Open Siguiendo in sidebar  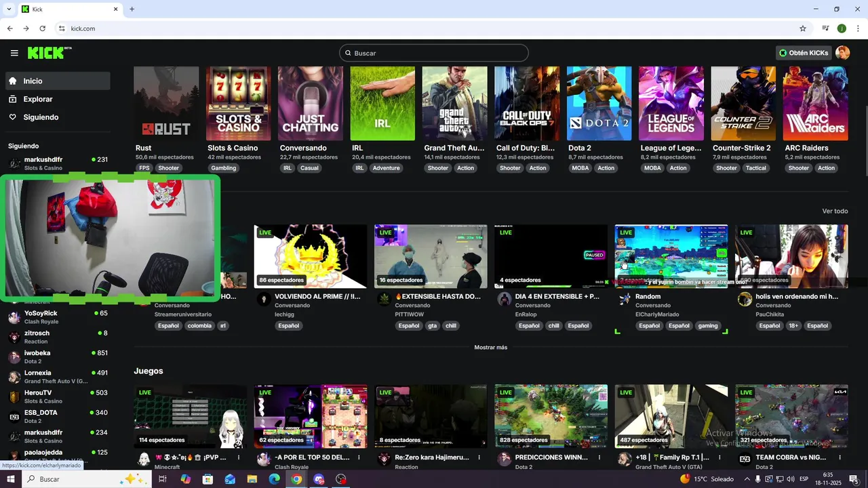[58, 117]
